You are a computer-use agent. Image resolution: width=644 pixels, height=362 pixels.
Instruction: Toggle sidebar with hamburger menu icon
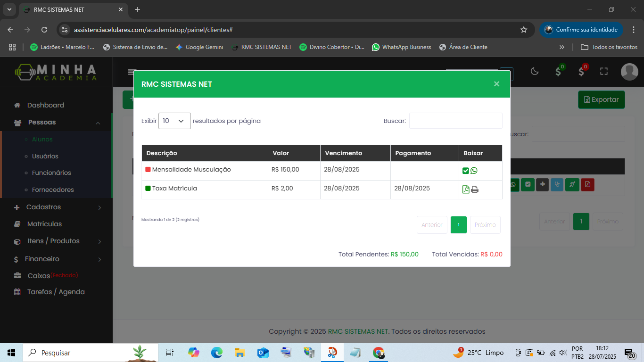[x=132, y=72]
